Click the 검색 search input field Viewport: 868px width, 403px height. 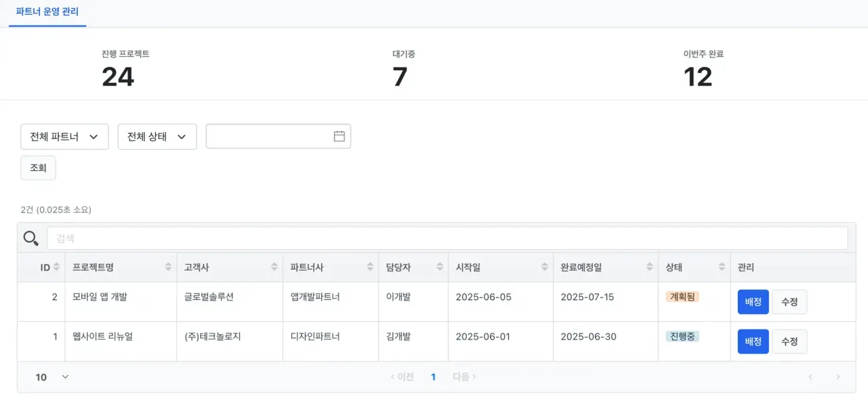pos(447,239)
